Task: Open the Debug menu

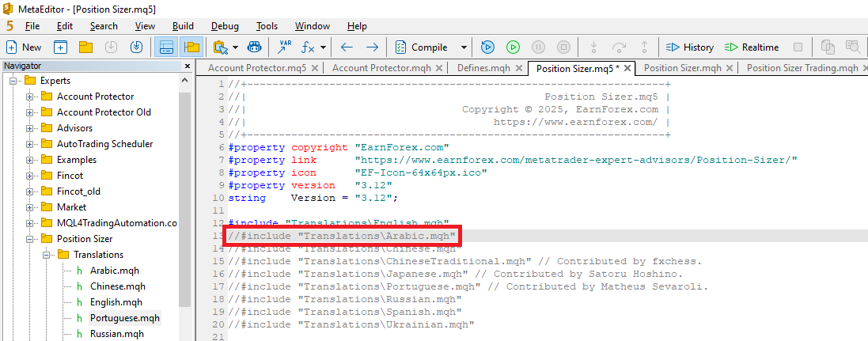Action: tap(225, 26)
